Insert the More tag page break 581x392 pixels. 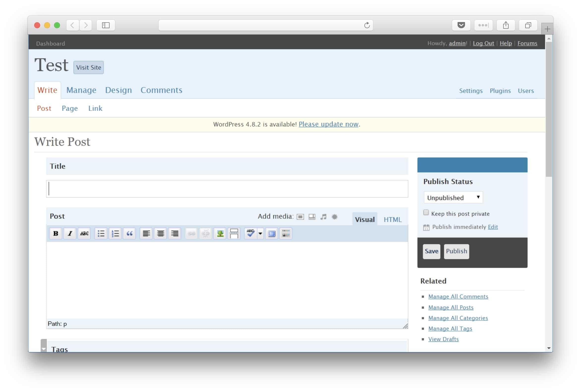234,233
